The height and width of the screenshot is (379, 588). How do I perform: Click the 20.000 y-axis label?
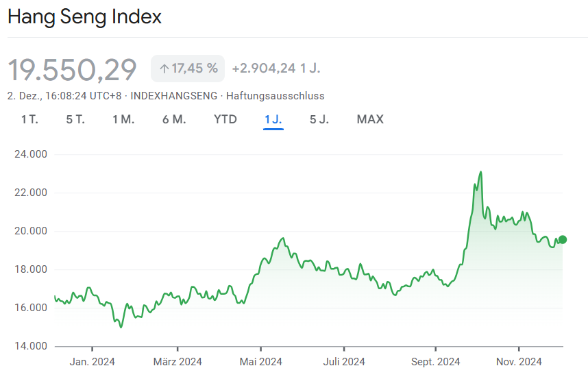31,231
